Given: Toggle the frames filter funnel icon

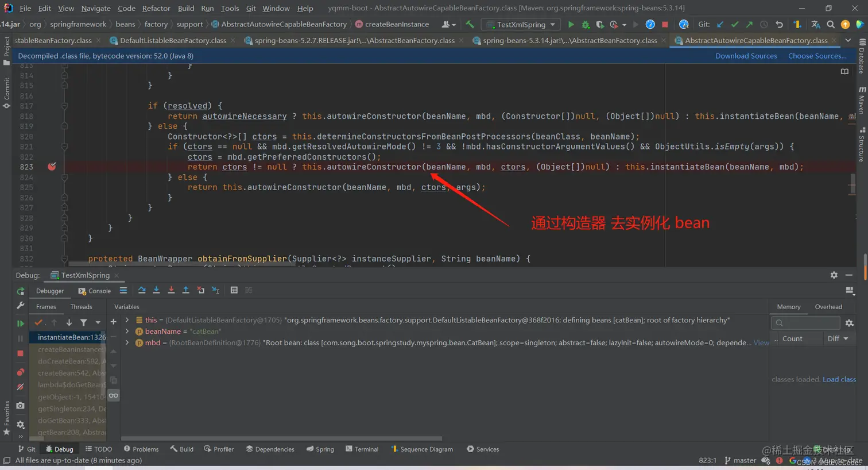Looking at the screenshot, I should 84,322.
